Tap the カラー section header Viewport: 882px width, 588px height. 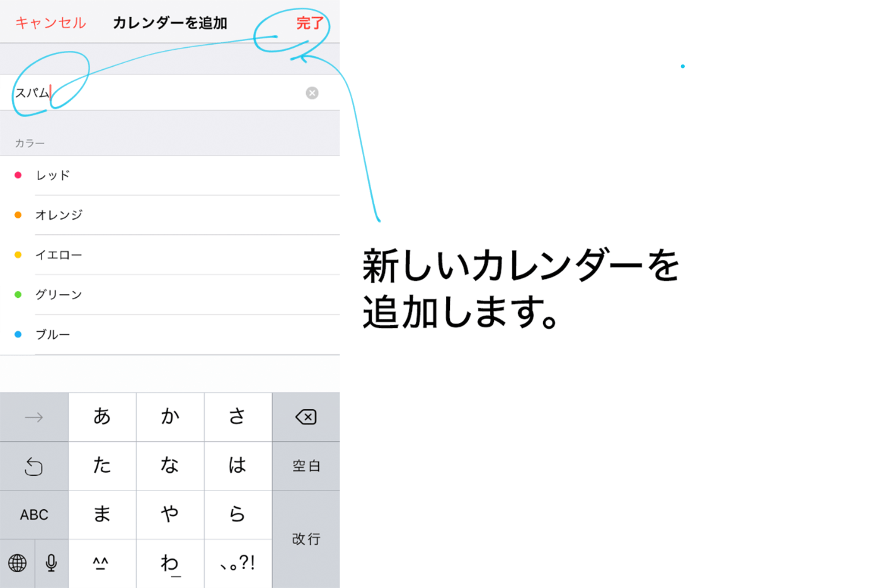[x=30, y=144]
